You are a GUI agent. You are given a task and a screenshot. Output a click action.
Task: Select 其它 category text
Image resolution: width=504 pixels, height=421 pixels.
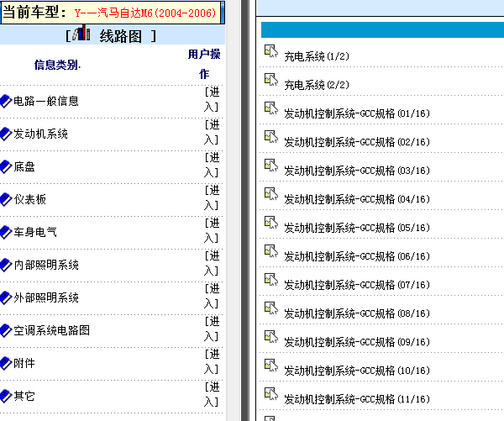[x=24, y=397]
